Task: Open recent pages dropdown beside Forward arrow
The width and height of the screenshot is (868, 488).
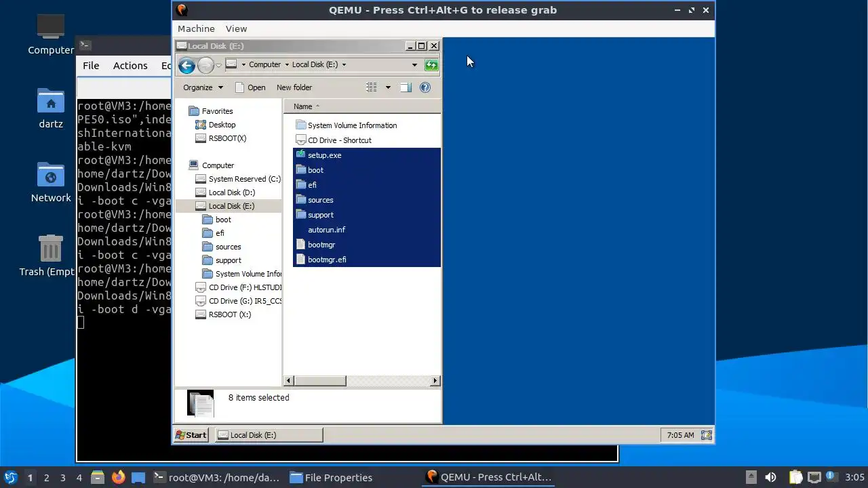Action: pos(218,65)
